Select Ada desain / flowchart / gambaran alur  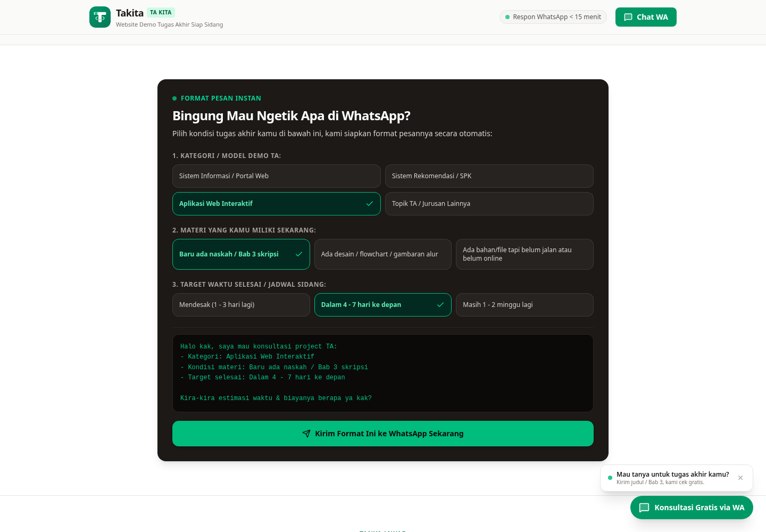(383, 254)
